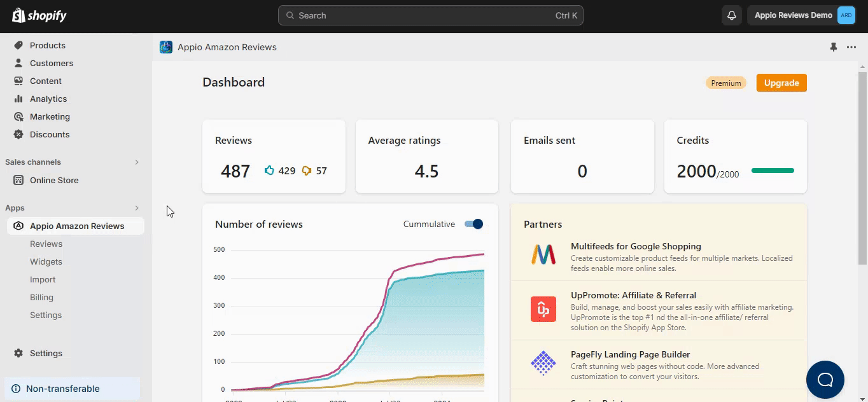
Task: Open Import submenu item
Action: [43, 279]
